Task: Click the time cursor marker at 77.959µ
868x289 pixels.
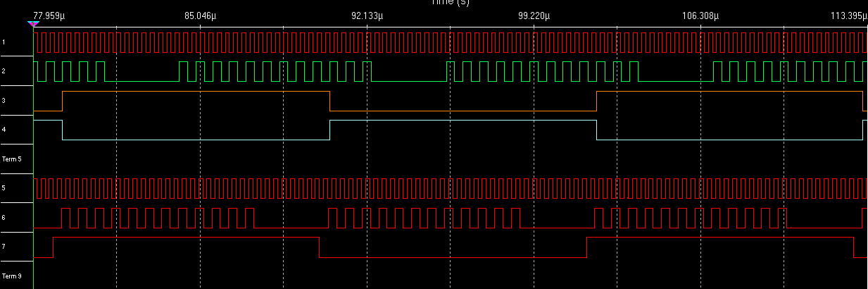Action: [x=33, y=24]
